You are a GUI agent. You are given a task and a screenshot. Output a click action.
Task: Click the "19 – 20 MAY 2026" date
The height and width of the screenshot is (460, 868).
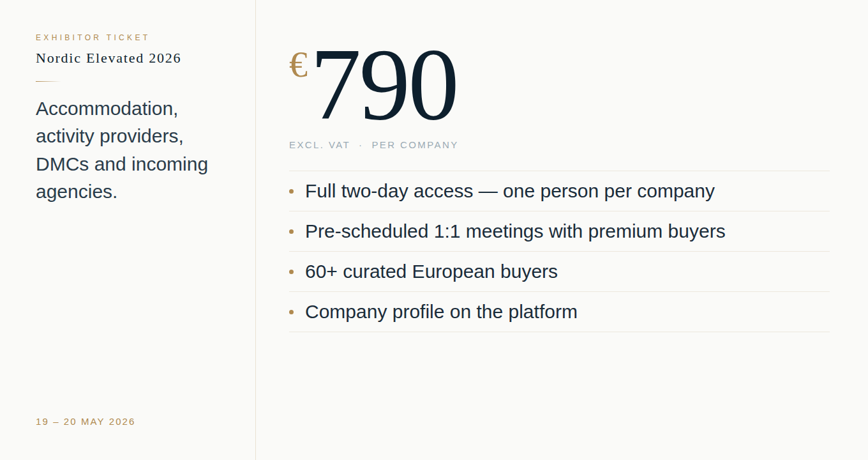pyautogui.click(x=86, y=422)
